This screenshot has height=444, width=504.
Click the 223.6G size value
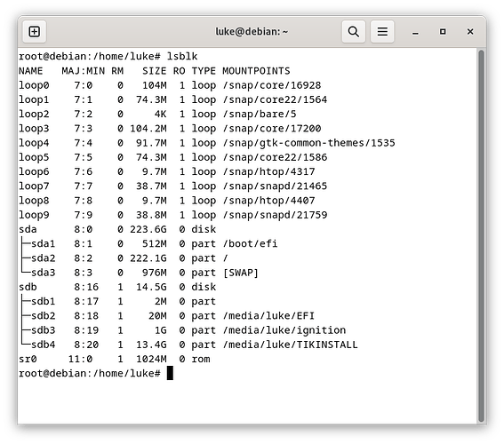(148, 229)
